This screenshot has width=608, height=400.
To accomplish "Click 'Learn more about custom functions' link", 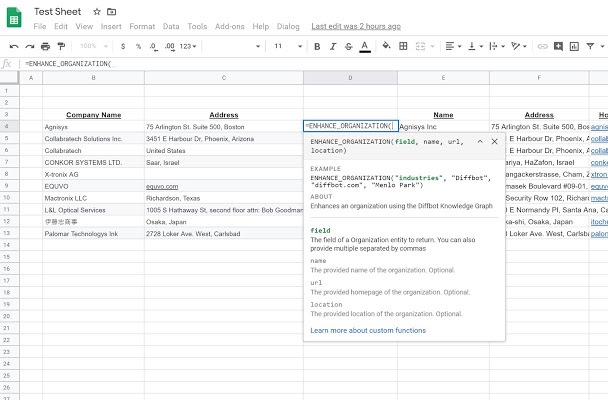I will (x=368, y=330).
